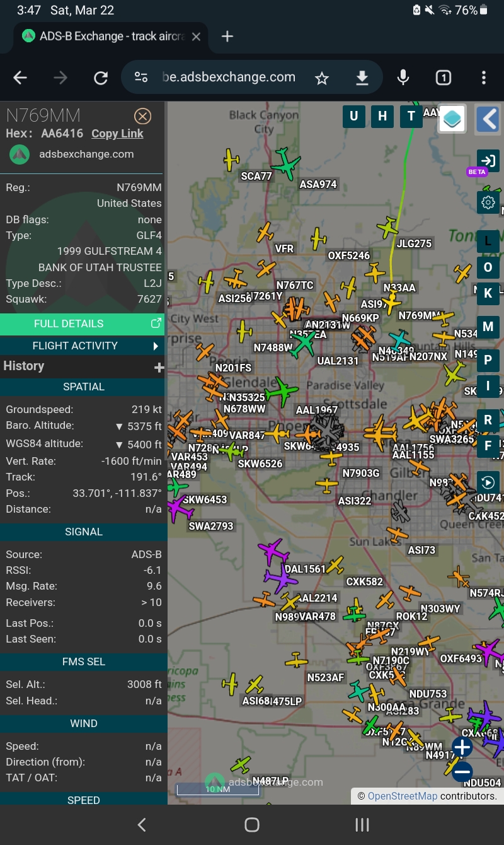
Task: Toggle the H map filter button
Action: coord(382,116)
